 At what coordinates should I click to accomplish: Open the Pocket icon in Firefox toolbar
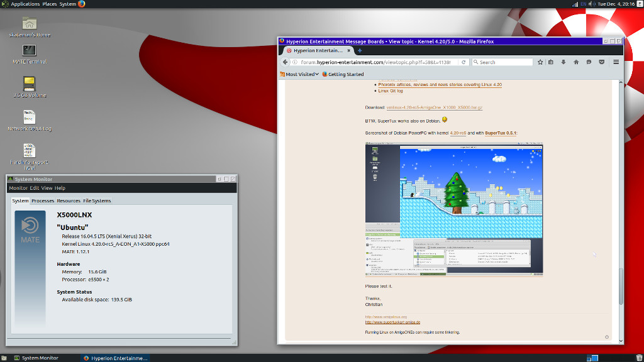click(602, 62)
